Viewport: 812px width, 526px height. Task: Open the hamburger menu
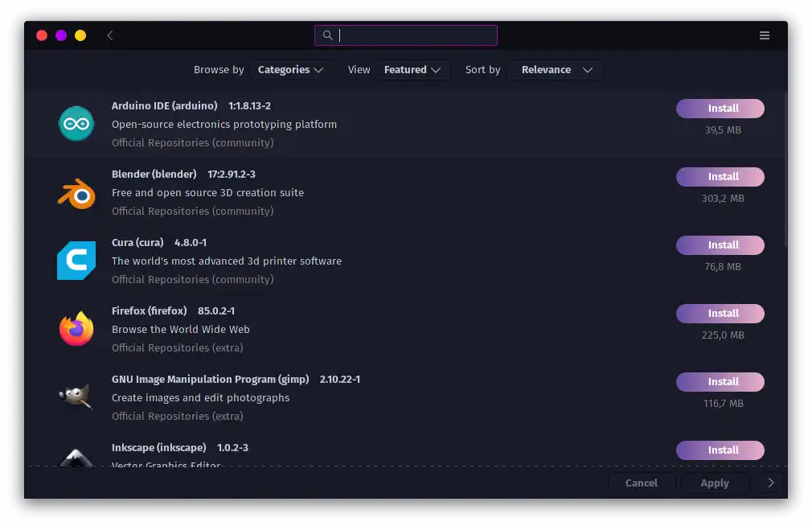coord(765,35)
